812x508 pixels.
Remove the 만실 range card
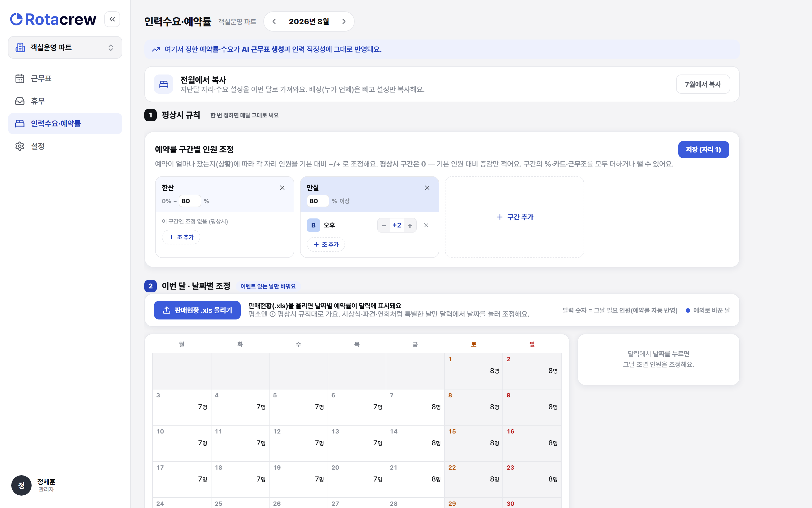(x=427, y=188)
